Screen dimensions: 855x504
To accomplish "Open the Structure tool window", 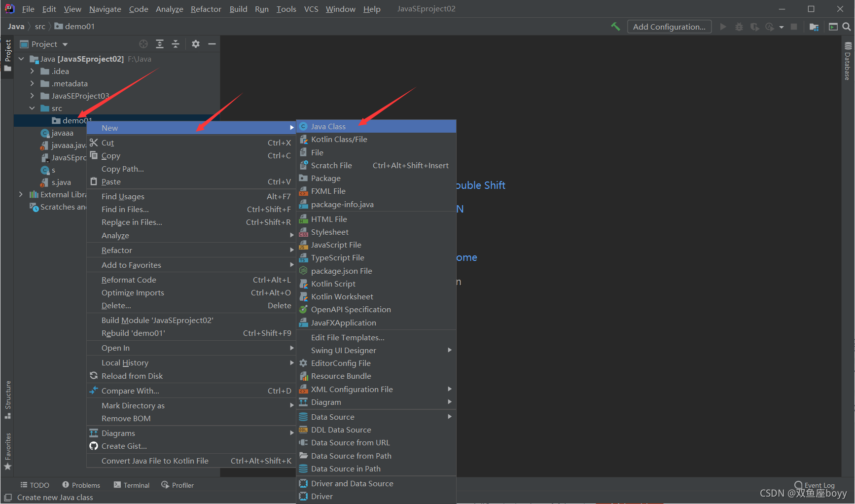I will [x=7, y=399].
